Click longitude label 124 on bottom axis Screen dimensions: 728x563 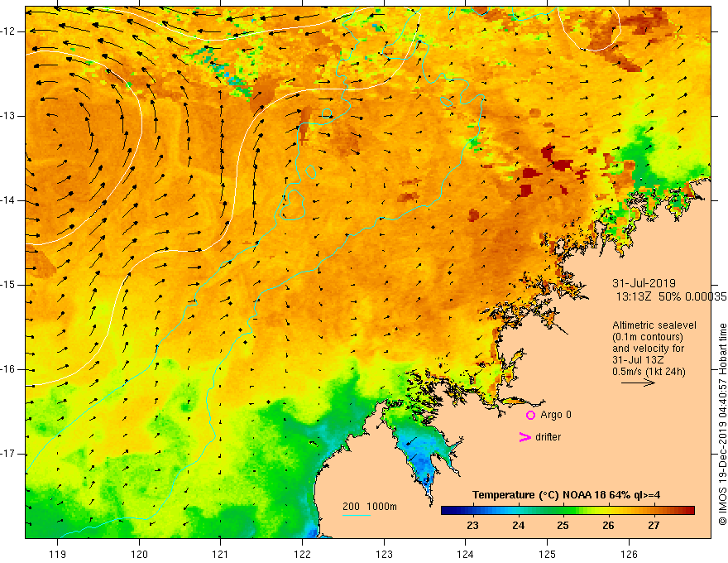(465, 554)
